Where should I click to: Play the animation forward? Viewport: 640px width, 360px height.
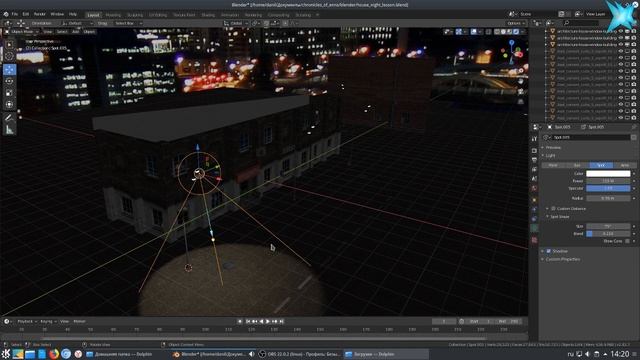click(268, 322)
